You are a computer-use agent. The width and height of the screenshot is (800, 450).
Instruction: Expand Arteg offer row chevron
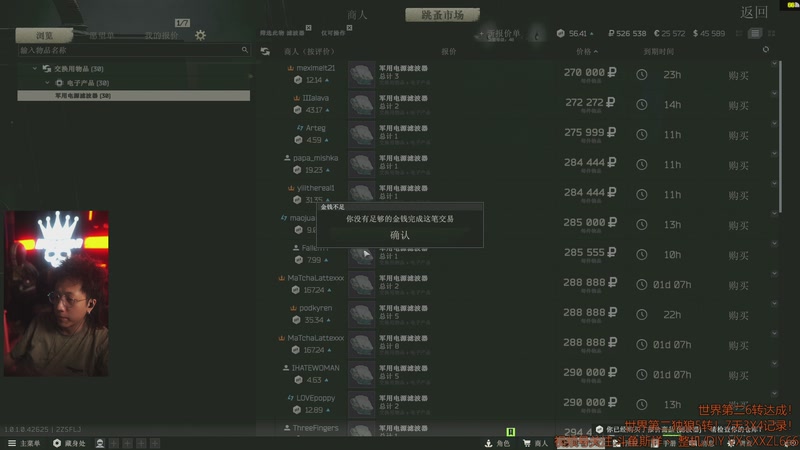[x=774, y=123]
